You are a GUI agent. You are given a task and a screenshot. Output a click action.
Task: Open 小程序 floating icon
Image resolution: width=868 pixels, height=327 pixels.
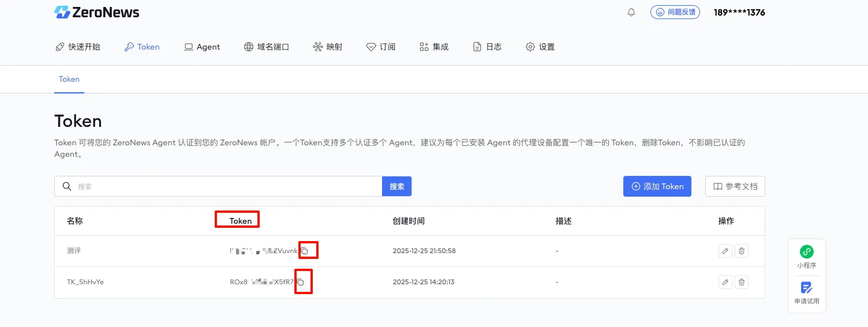point(807,257)
